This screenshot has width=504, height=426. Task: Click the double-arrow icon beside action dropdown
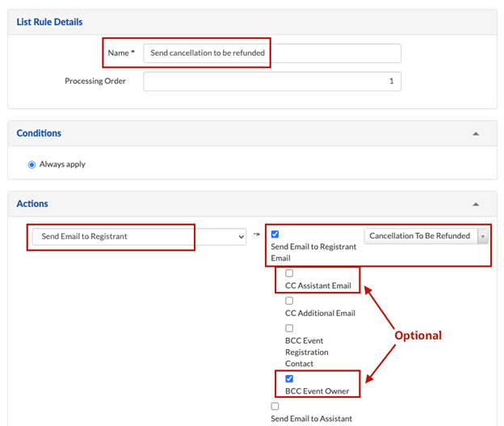click(257, 235)
